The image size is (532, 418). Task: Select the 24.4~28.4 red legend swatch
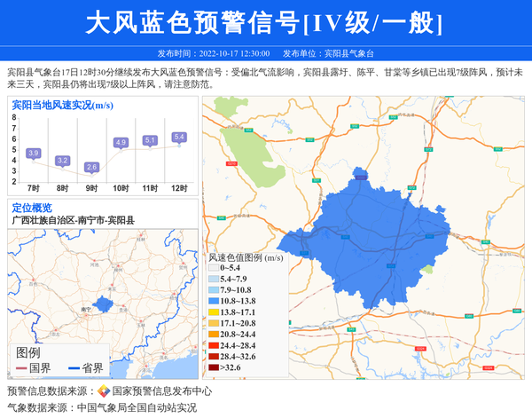tap(214, 345)
